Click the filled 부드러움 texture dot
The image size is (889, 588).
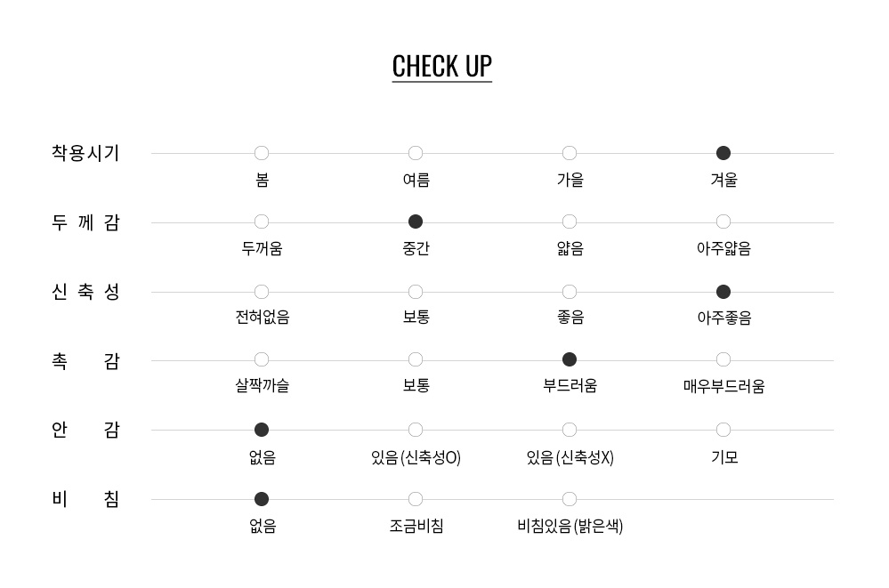pyautogui.click(x=570, y=359)
